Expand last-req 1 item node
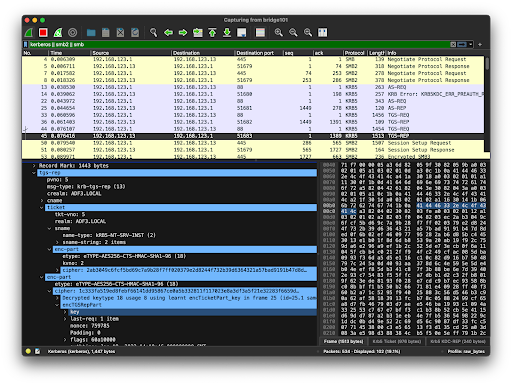Viewport: 512px width, 385px height. pos(65,319)
